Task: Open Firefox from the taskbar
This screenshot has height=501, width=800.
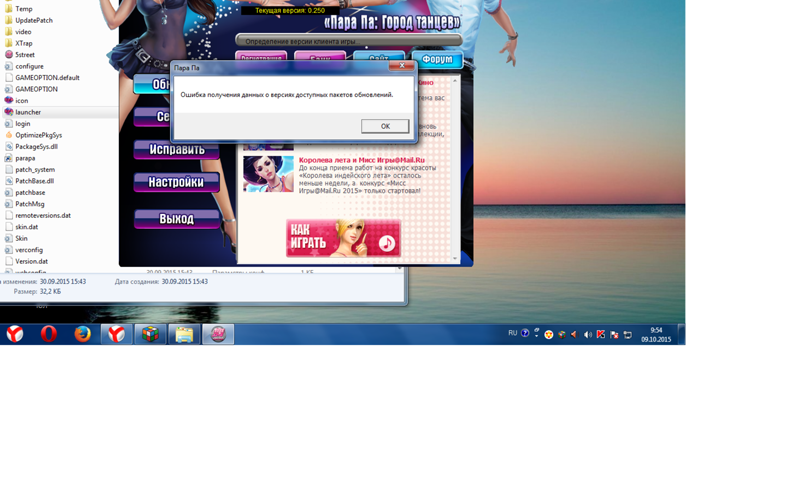Action: (x=82, y=334)
